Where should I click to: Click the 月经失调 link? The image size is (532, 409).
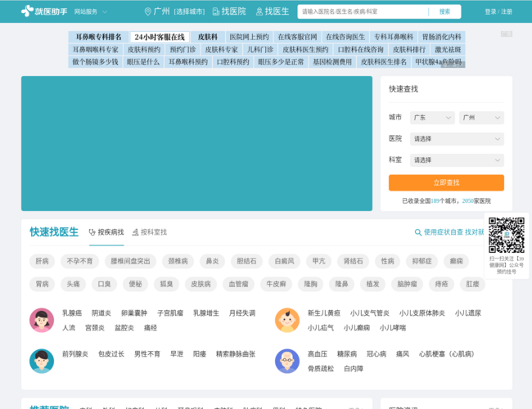(x=242, y=313)
